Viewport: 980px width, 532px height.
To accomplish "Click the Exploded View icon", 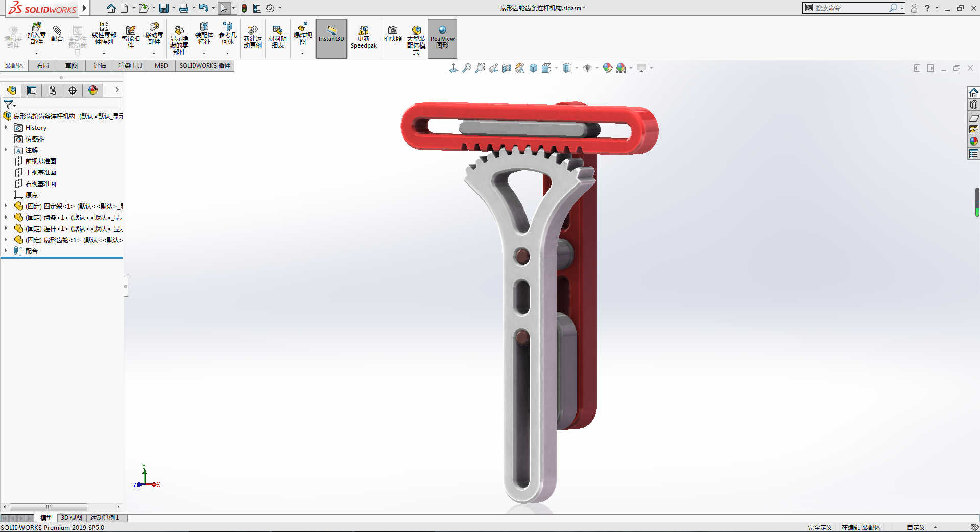I will tap(302, 34).
